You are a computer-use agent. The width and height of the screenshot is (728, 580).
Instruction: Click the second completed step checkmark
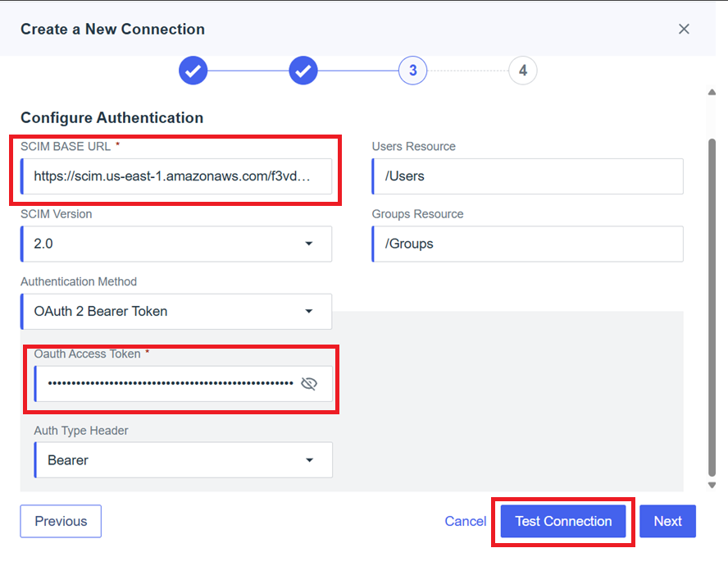tap(303, 71)
